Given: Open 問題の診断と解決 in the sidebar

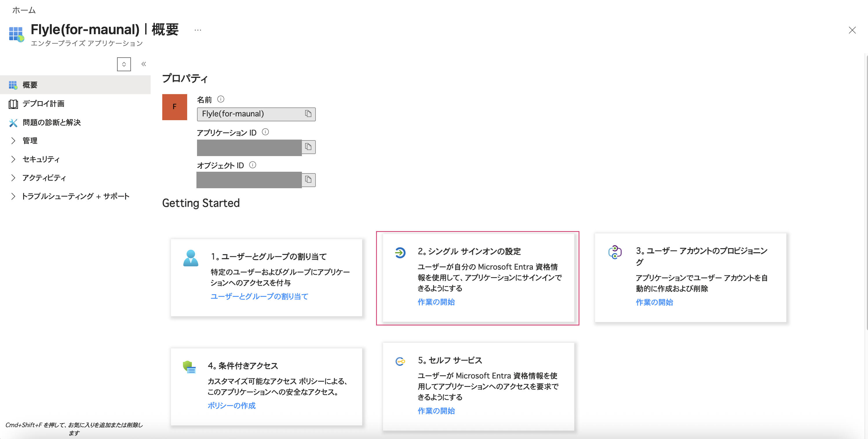Looking at the screenshot, I should point(51,122).
